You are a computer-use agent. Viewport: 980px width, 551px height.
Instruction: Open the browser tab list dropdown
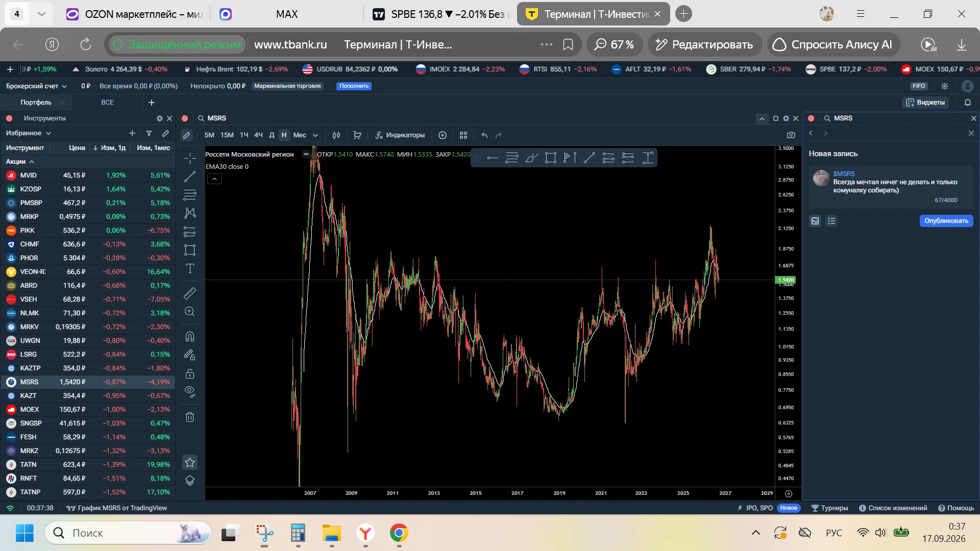click(42, 14)
